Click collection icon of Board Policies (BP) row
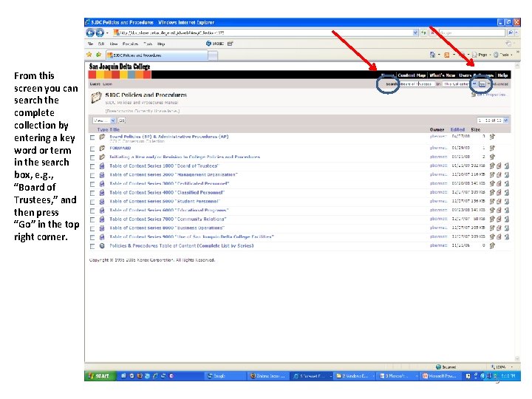 (x=102, y=137)
